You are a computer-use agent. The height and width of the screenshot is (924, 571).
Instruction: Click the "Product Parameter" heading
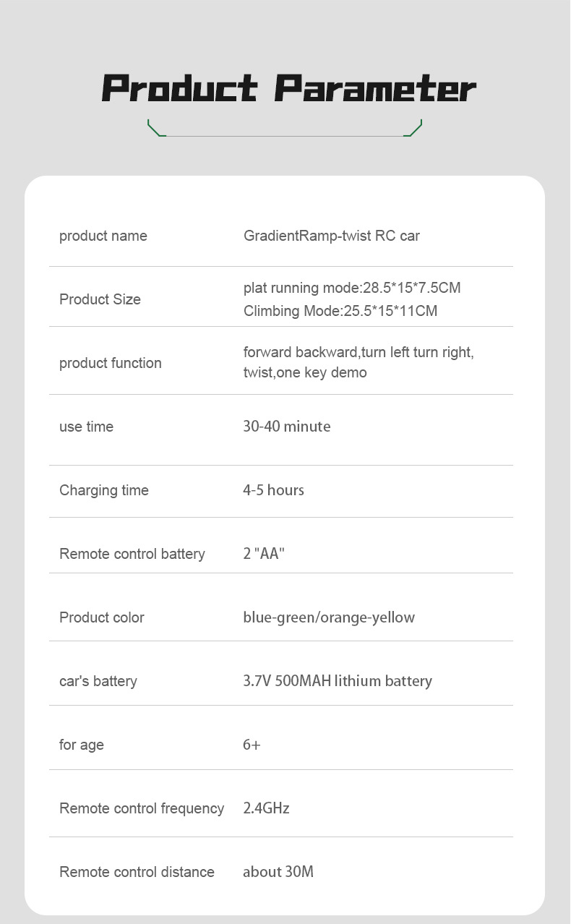coord(288,89)
